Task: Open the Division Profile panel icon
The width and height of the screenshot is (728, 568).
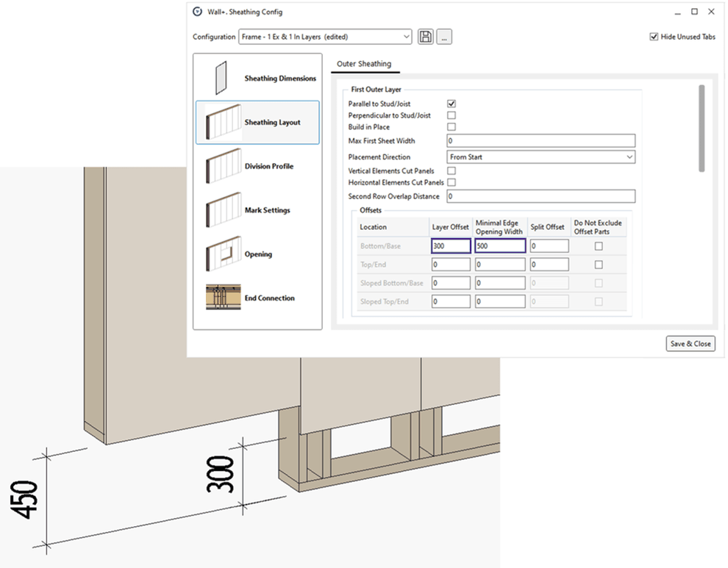Action: point(224,165)
